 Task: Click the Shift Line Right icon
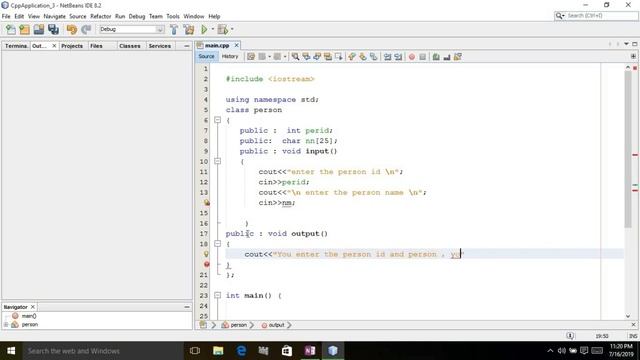coord(398,57)
